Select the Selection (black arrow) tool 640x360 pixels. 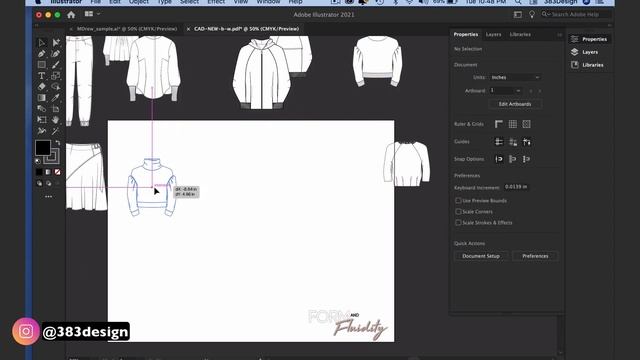pos(42,42)
